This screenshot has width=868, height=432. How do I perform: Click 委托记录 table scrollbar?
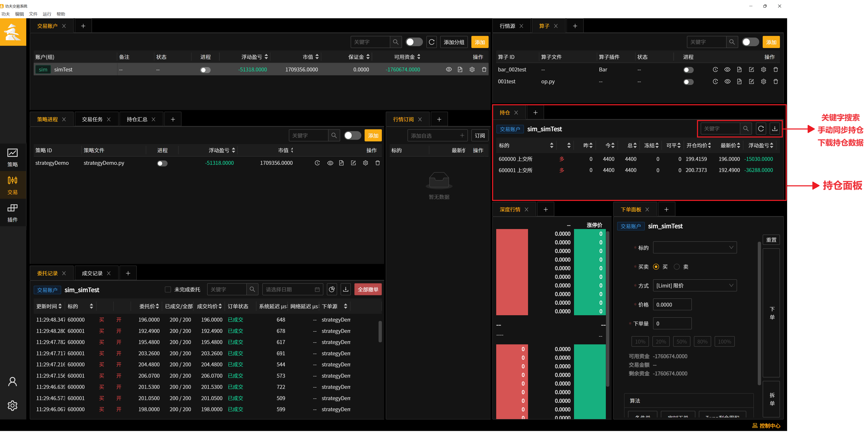380,332
